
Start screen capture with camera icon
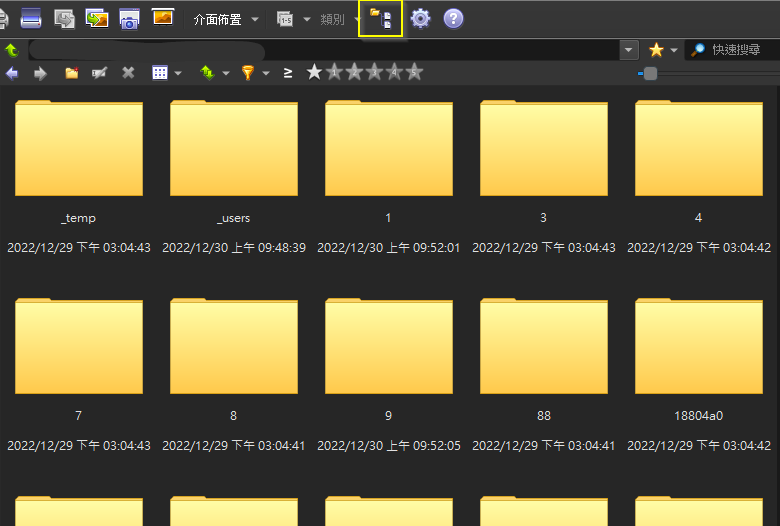click(129, 19)
